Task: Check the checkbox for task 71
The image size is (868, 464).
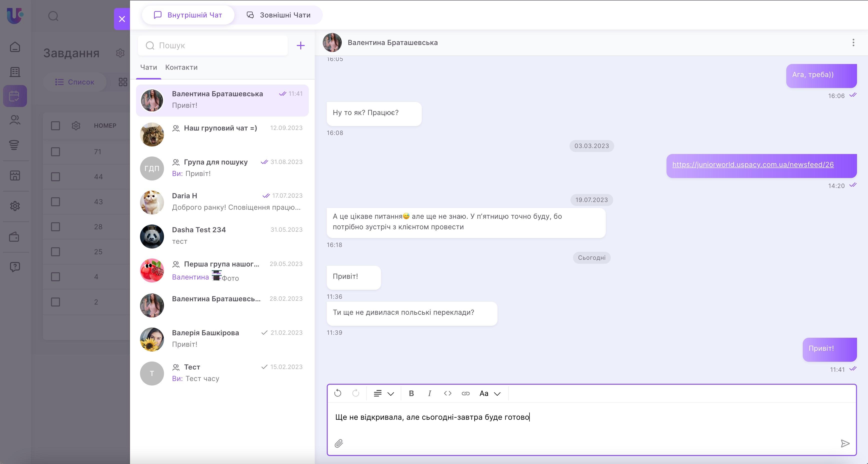Action: click(55, 152)
